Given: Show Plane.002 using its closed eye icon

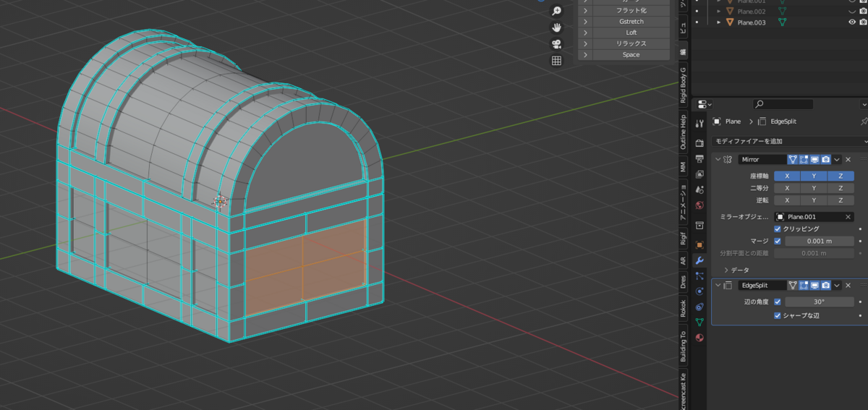Looking at the screenshot, I should [852, 12].
